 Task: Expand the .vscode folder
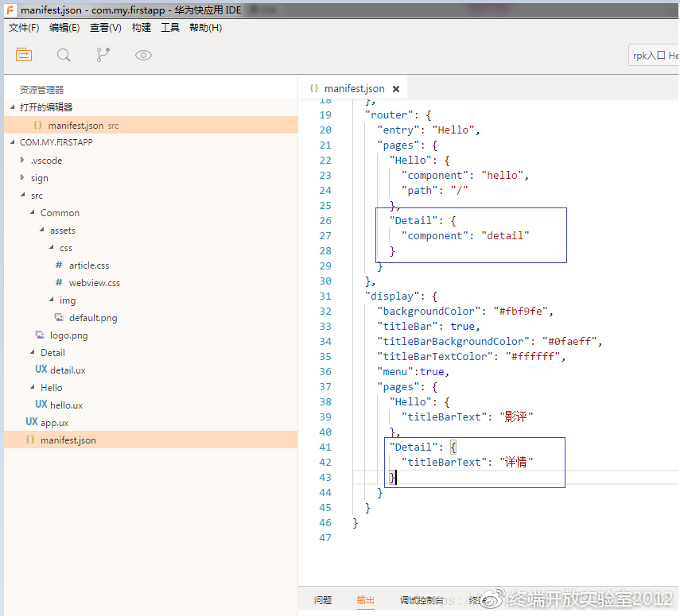click(x=45, y=161)
